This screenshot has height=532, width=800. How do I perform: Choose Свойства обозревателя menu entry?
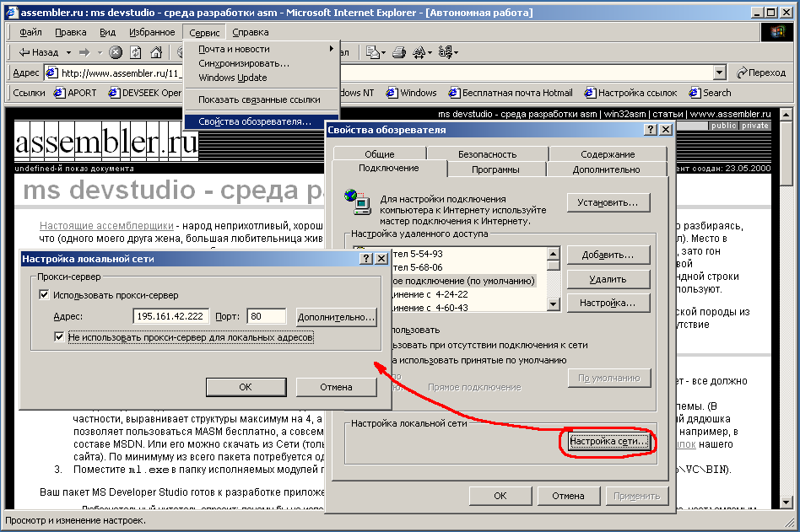tap(261, 121)
